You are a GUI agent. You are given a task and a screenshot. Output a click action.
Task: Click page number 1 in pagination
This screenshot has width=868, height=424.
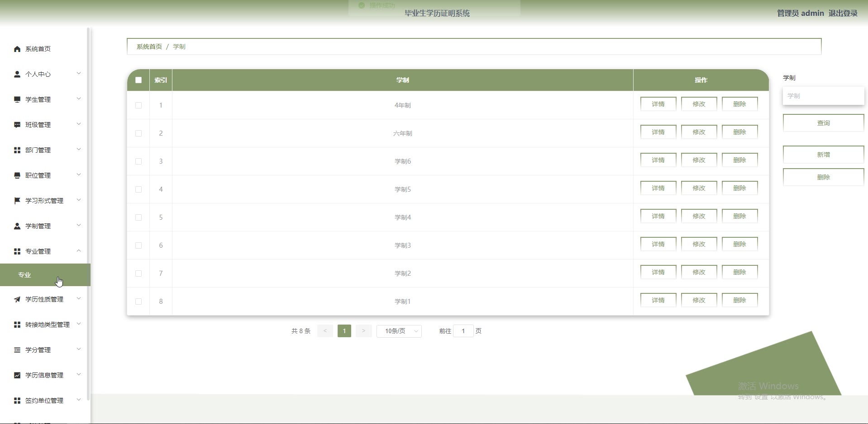[344, 331]
